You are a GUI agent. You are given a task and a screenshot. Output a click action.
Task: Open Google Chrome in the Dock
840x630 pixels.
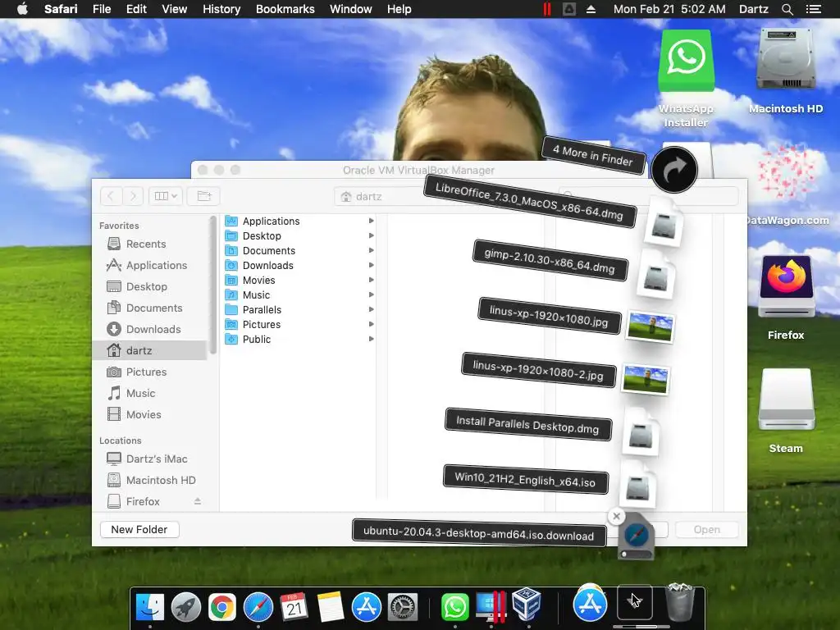[221, 607]
